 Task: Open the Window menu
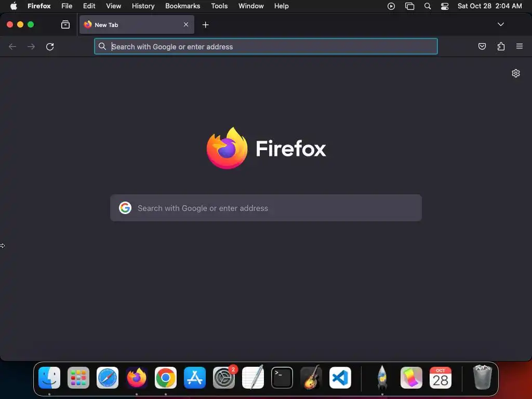coord(251,6)
